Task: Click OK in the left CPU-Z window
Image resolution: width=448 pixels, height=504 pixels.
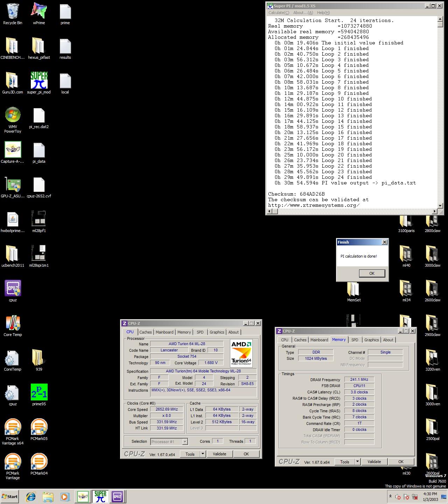Action: (246, 454)
